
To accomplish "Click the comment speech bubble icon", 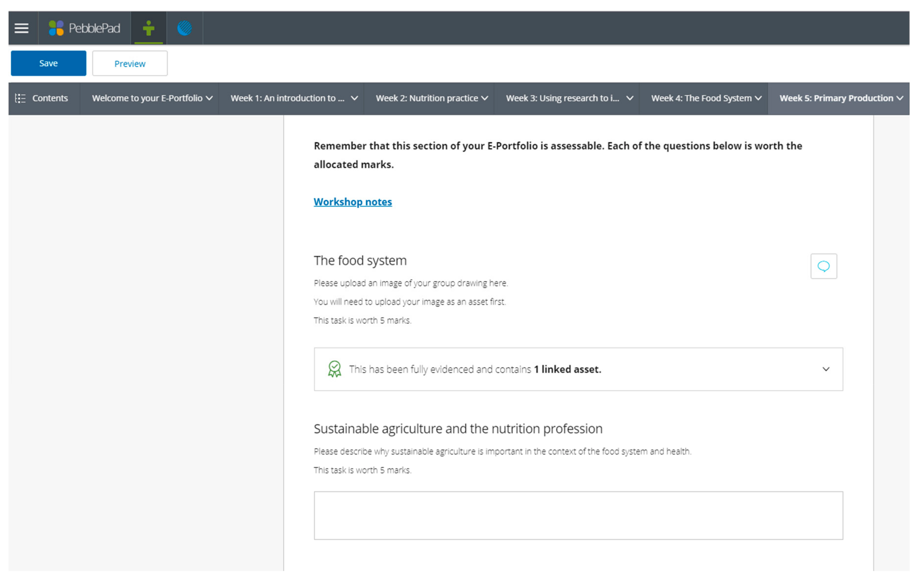I will tap(824, 266).
